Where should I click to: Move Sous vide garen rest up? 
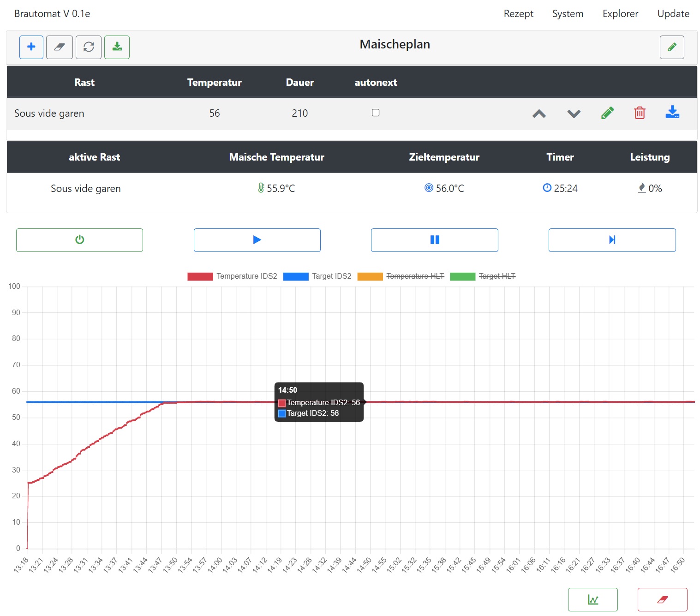(x=539, y=114)
